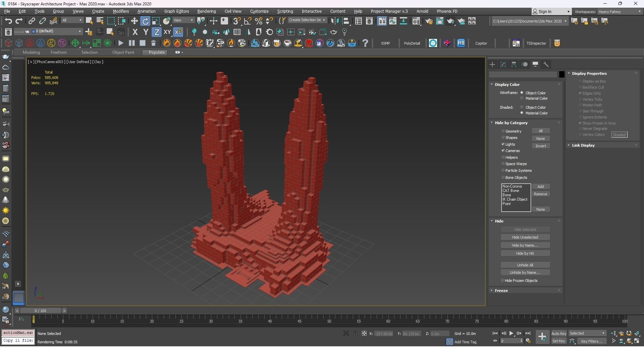
Task: Toggle the Angle Snap icon
Action: click(x=248, y=21)
